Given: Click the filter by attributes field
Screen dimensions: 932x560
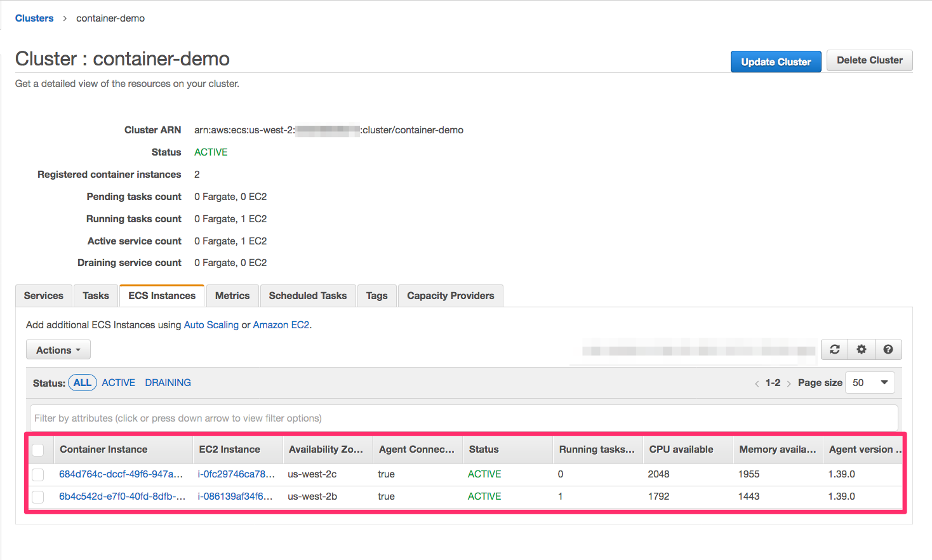Looking at the screenshot, I should (463, 418).
